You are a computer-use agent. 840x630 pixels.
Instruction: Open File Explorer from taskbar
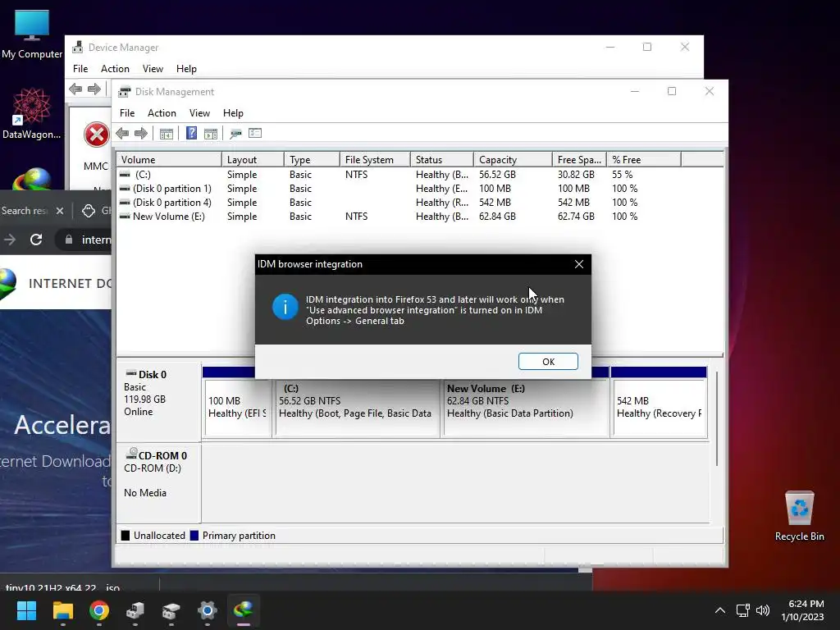point(62,610)
